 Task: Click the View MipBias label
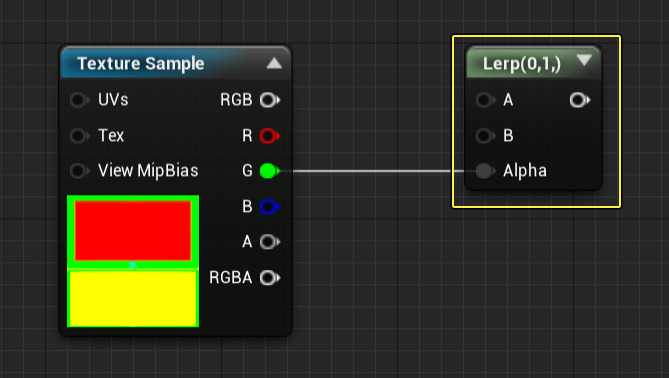[x=148, y=171]
